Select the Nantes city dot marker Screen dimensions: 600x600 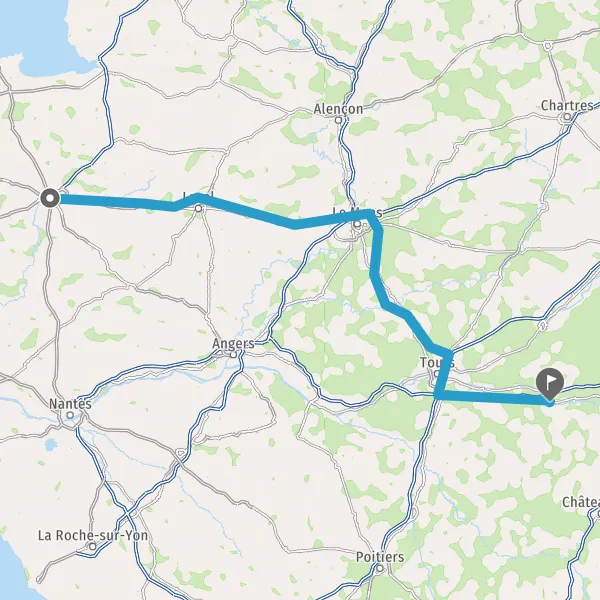coord(70,415)
